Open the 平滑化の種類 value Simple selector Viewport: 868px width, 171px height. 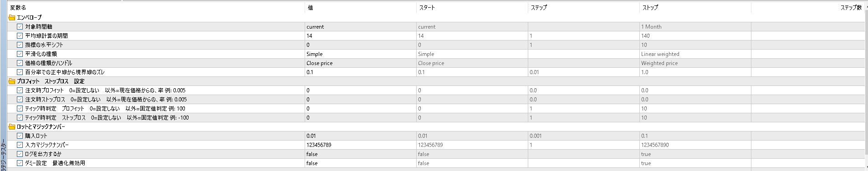click(x=361, y=54)
